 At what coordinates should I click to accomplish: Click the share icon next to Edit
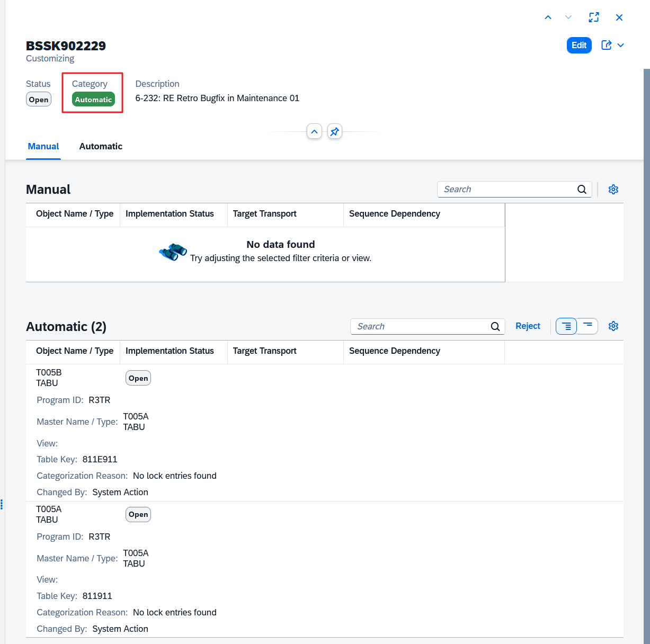[x=607, y=46]
